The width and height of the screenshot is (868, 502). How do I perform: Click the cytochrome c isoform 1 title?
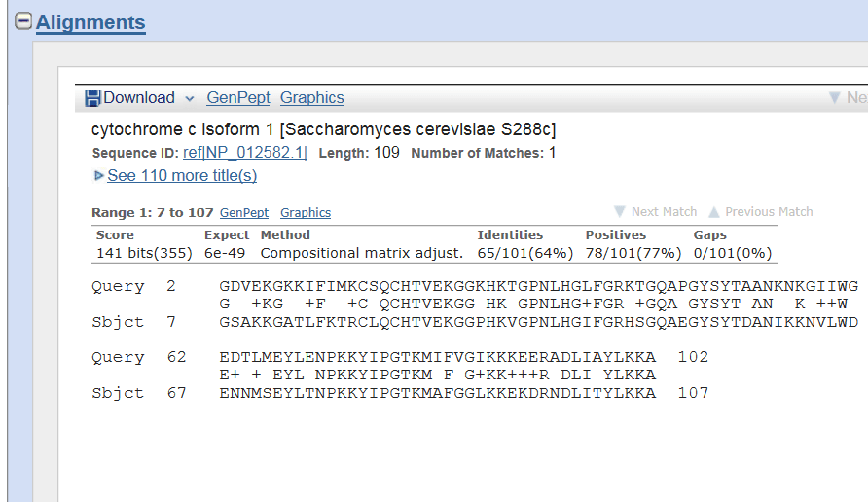click(x=323, y=129)
